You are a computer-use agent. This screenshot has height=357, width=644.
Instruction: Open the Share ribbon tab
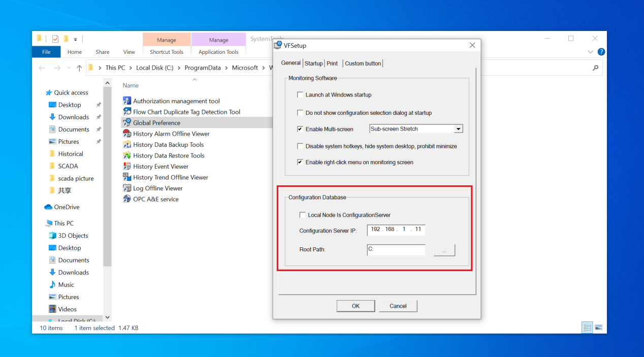(x=103, y=52)
